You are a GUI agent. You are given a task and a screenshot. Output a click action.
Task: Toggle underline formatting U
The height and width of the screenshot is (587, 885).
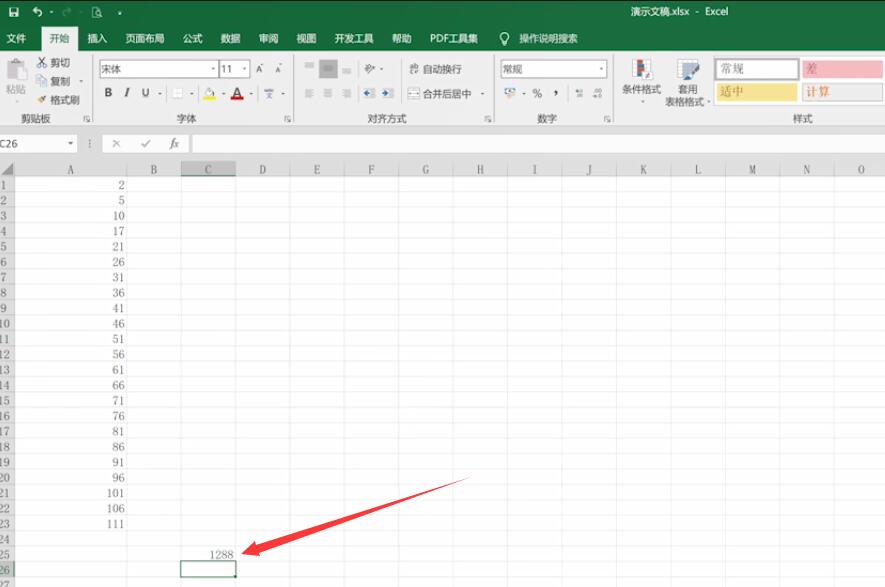[x=146, y=93]
